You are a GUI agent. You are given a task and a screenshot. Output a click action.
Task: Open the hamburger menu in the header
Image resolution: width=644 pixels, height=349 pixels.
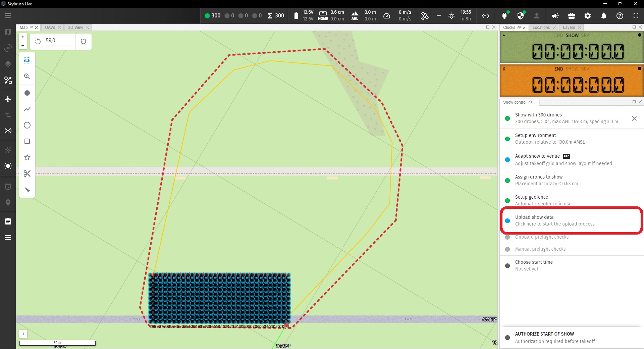(x=8, y=16)
